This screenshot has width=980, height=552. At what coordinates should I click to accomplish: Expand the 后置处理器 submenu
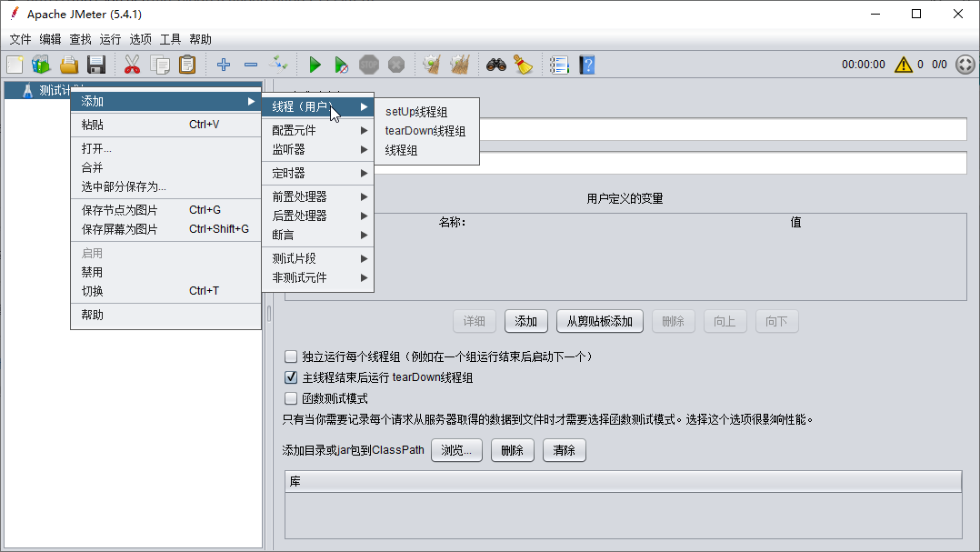317,216
